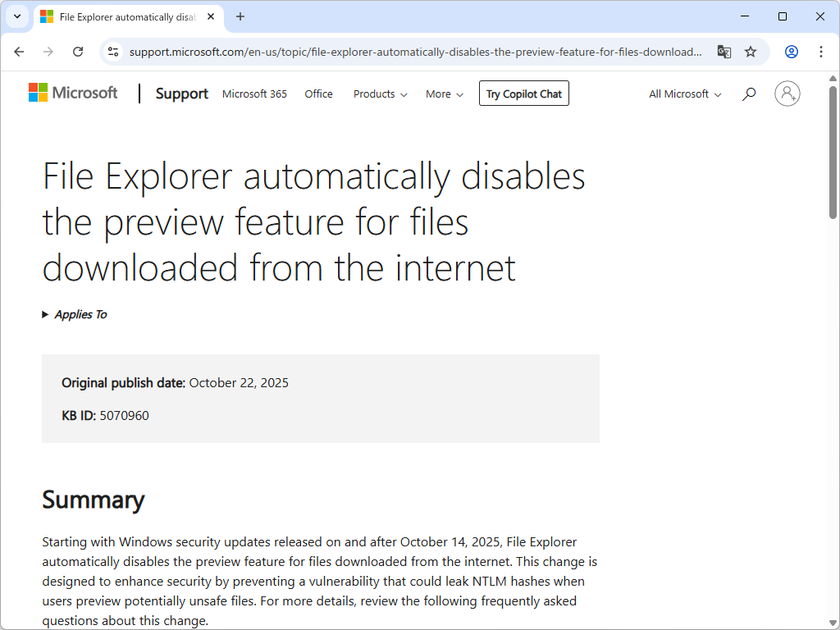Open the Chrome three-dot menu
The height and width of the screenshot is (630, 840).
(820, 52)
